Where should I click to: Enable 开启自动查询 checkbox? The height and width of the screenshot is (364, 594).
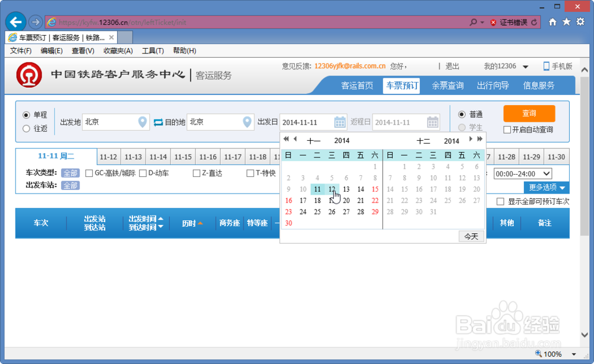(x=507, y=130)
